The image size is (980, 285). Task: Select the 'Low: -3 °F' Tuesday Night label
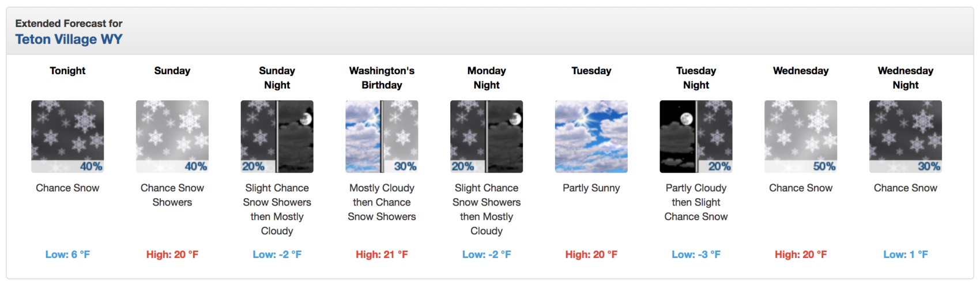click(x=696, y=254)
